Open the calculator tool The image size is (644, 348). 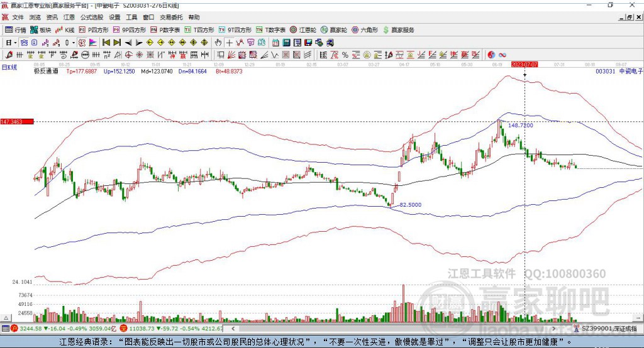click(x=286, y=43)
